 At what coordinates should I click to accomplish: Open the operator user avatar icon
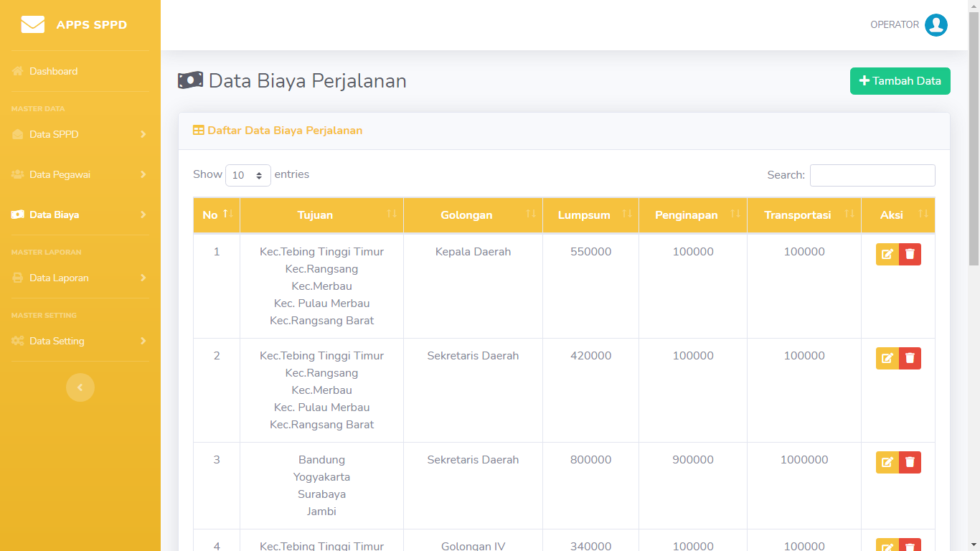936,25
